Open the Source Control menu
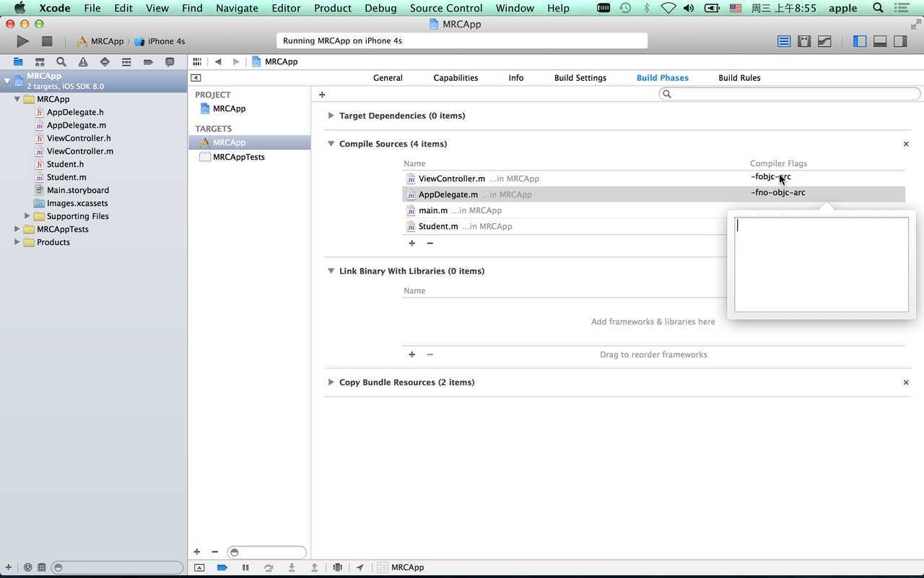924x578 pixels. 446,8
